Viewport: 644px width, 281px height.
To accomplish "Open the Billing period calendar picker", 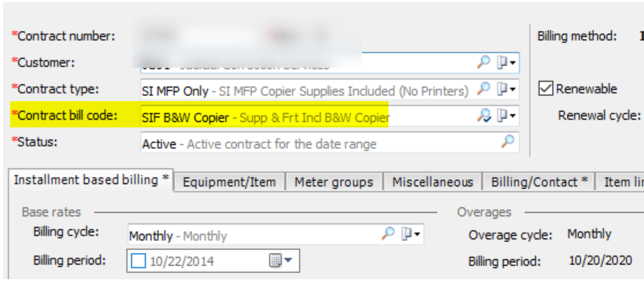I will click(x=280, y=261).
